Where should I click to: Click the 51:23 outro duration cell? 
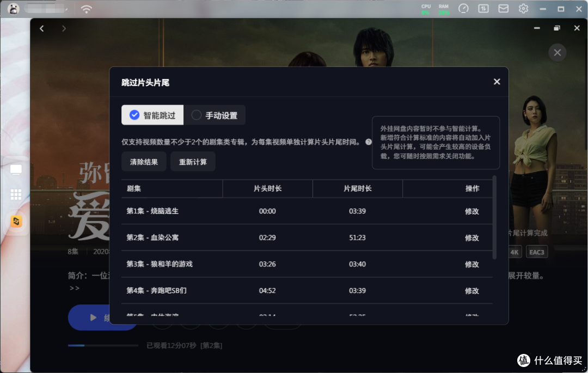tap(357, 237)
